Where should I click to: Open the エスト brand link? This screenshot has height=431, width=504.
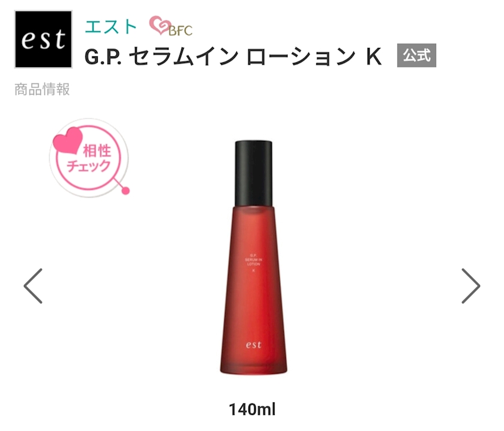coord(111,26)
